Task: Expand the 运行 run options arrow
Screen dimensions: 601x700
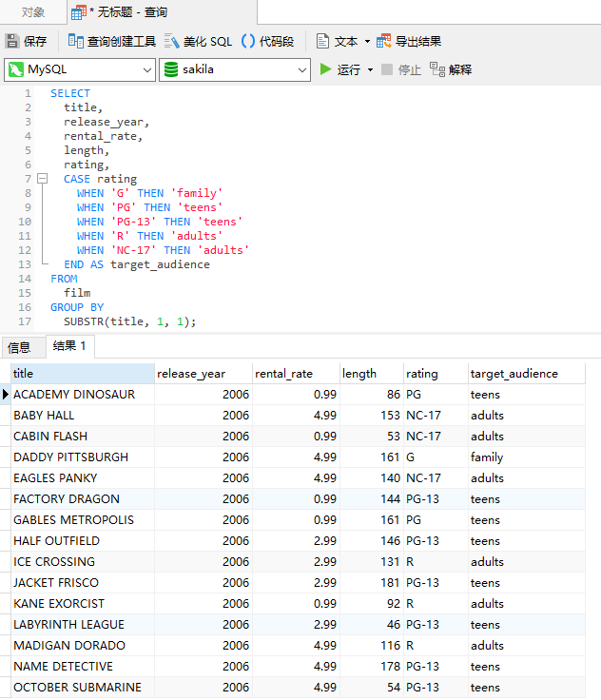Action: (370, 70)
